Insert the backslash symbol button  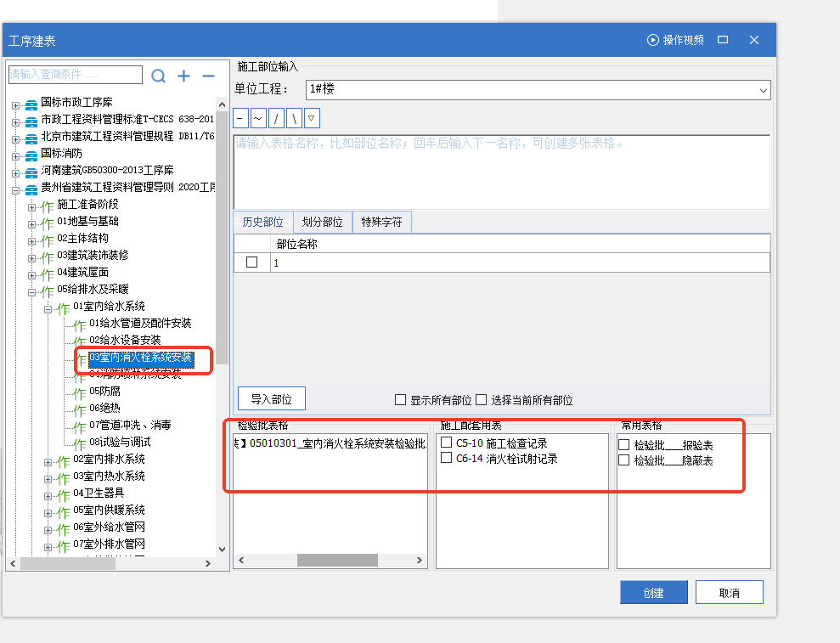(294, 117)
